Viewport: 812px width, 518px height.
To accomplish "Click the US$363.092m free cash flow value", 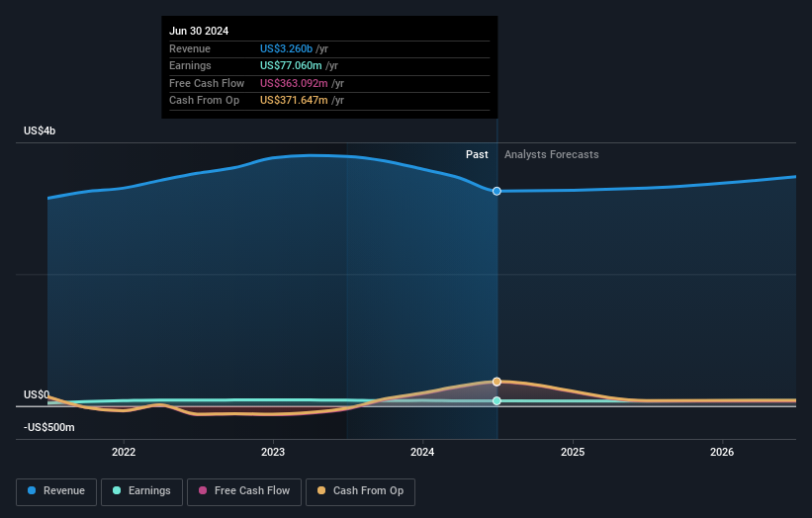I will [x=294, y=83].
